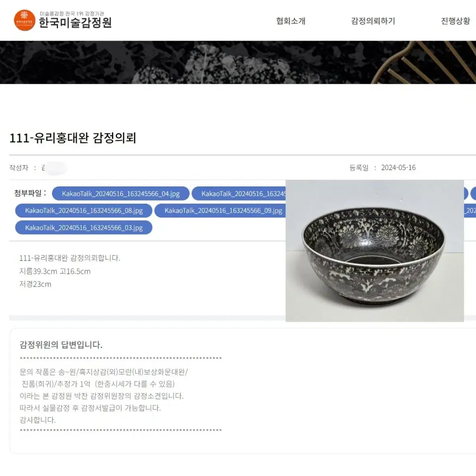Open the KakaoTalk_20240516_163245566_03.jpg attachment
The height and width of the screenshot is (476, 476).
[x=84, y=228]
